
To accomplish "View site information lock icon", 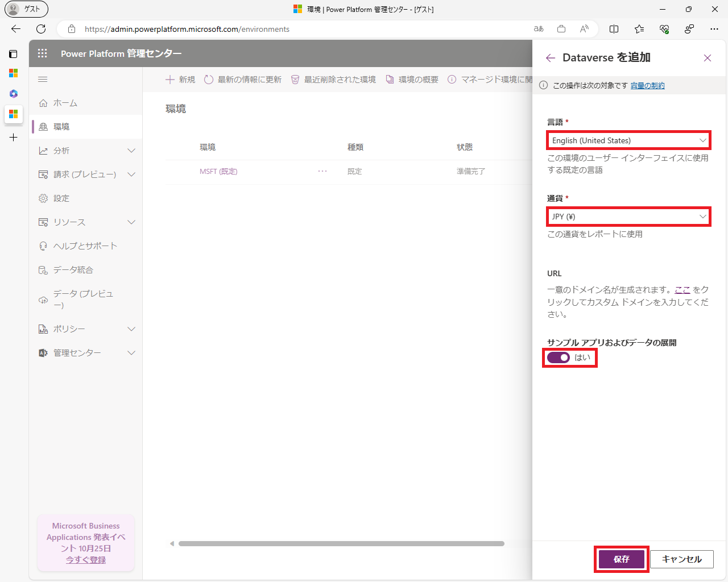I will [x=72, y=29].
